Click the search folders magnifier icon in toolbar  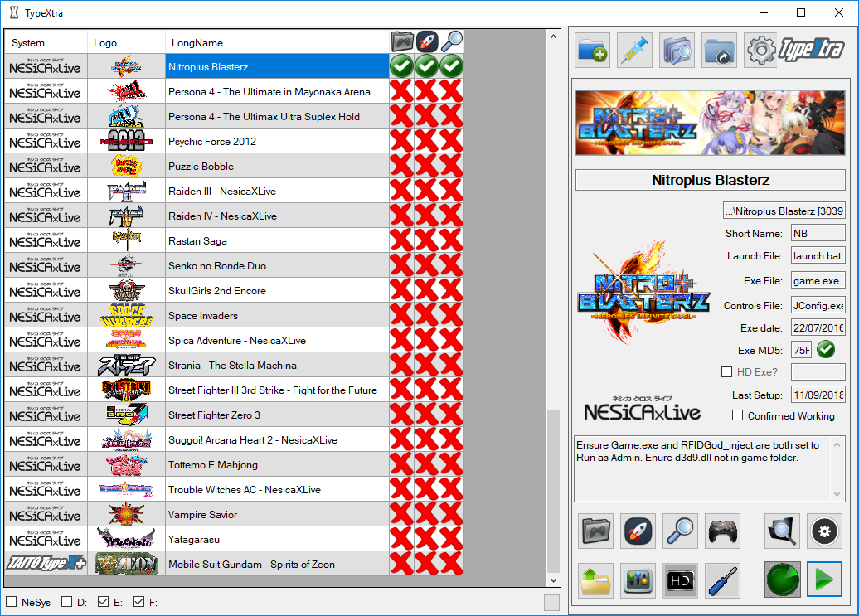click(677, 50)
